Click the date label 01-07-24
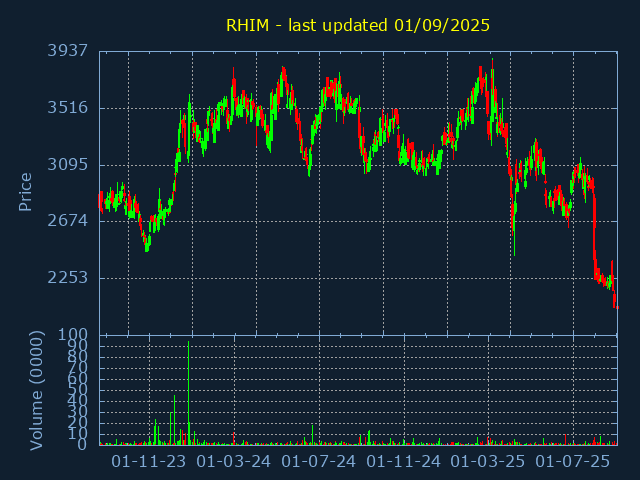The height and width of the screenshot is (480, 640). [x=318, y=462]
